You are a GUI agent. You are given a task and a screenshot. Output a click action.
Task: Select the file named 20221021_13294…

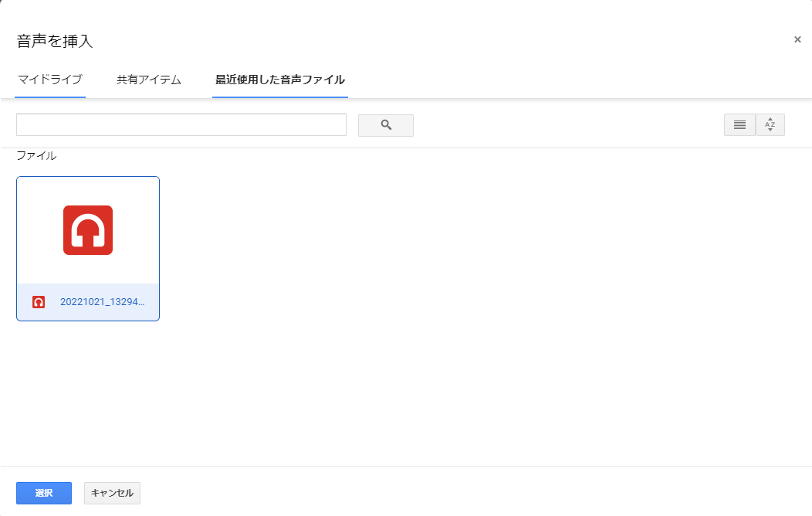[102, 302]
